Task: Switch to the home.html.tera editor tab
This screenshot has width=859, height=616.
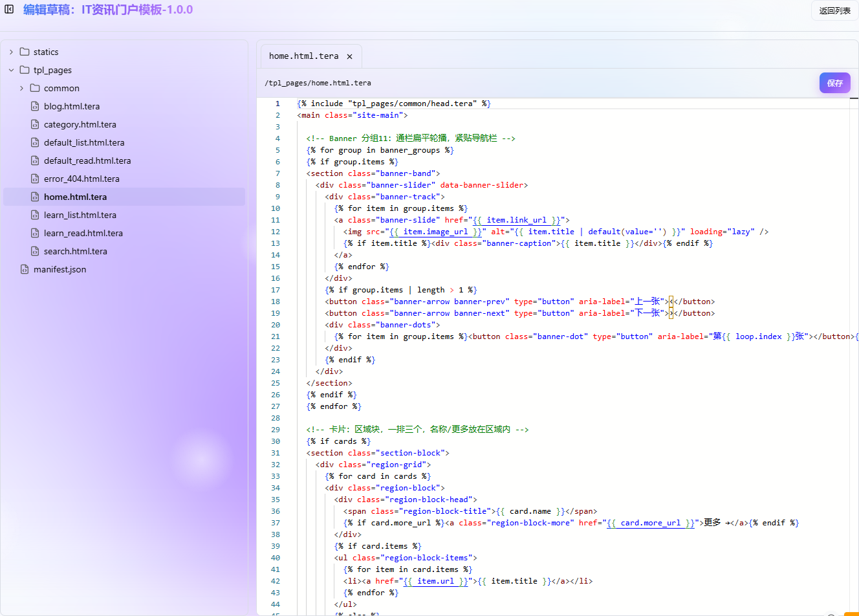Action: click(310, 56)
